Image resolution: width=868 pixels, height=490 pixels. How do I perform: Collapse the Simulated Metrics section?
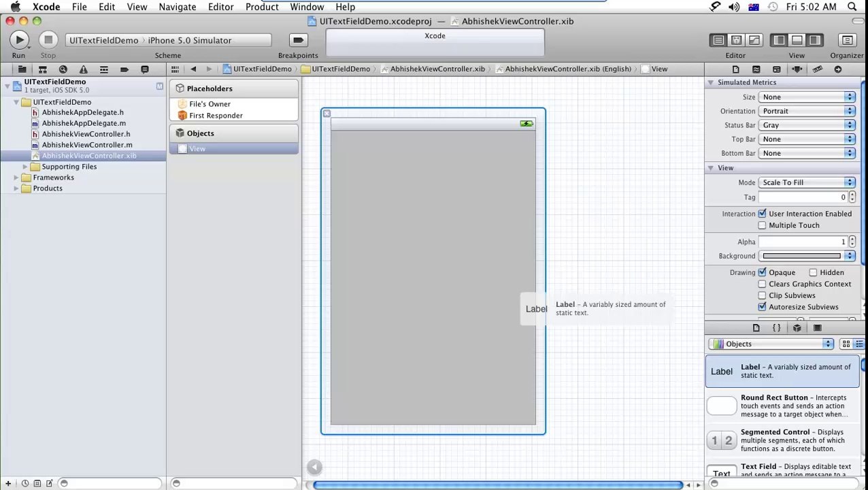coord(710,82)
